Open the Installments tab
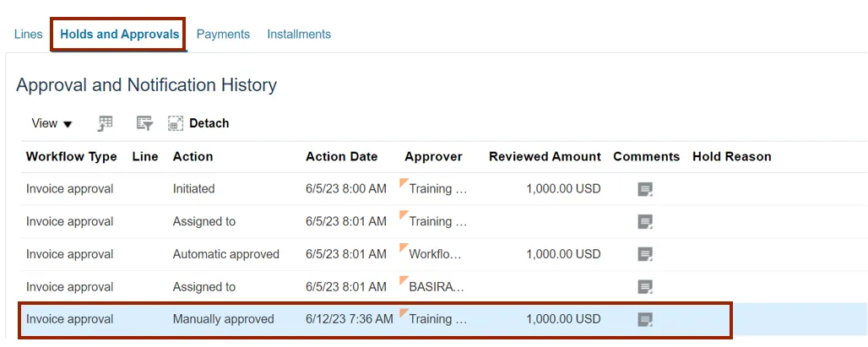Screen dimensions: 868x347 coord(299,35)
